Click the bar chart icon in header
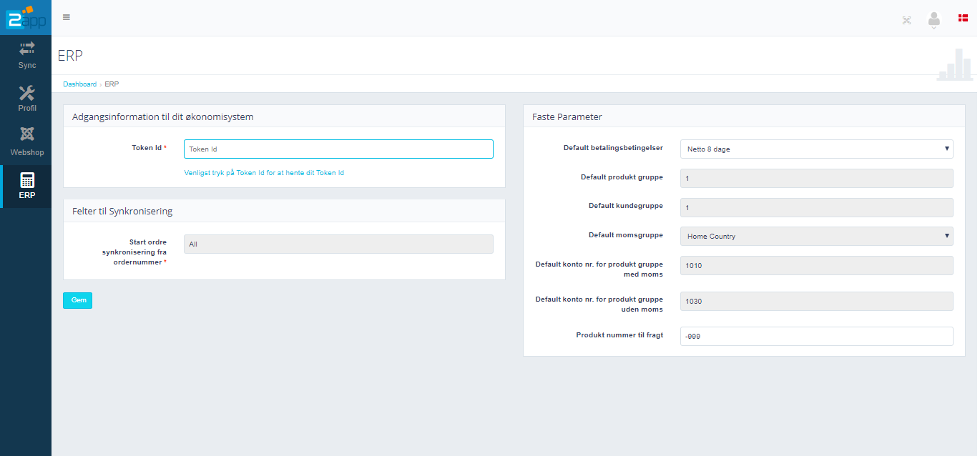The width and height of the screenshot is (980, 456). tap(954, 65)
